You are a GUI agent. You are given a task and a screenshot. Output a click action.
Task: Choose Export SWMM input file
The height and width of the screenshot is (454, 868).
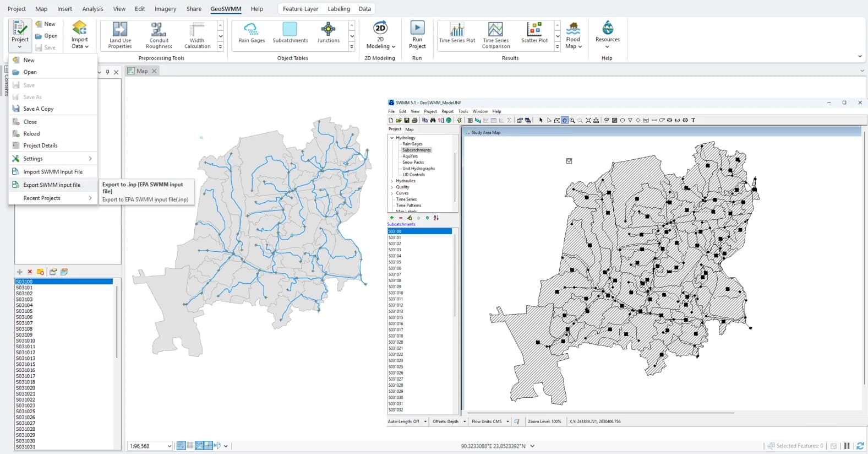click(52, 185)
